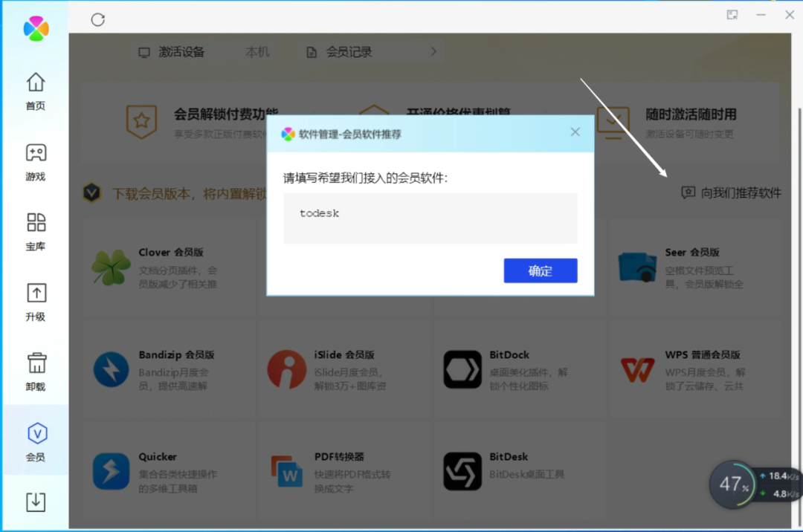Click the Quicker app icon

point(111,471)
